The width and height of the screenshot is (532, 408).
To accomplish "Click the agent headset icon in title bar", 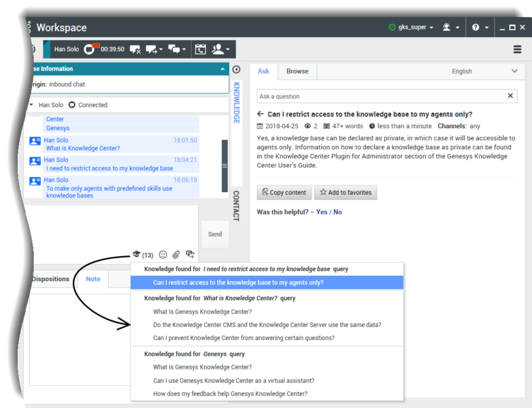I will click(x=446, y=27).
